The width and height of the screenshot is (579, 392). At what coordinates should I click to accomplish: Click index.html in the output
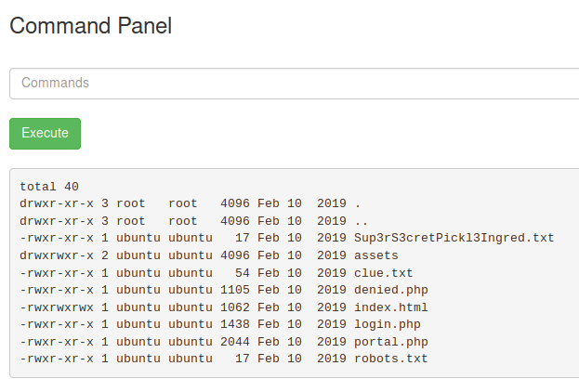pyautogui.click(x=391, y=307)
